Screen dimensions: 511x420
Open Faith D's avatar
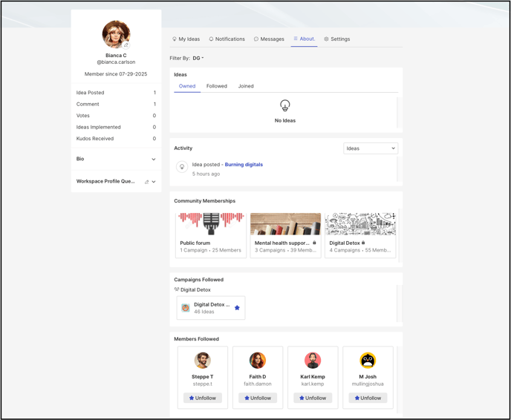(258, 361)
